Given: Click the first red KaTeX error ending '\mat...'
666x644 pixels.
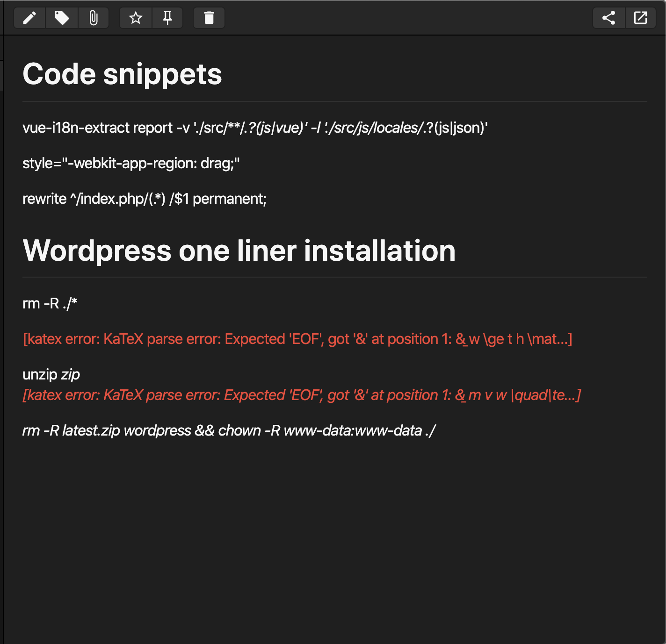Looking at the screenshot, I should pyautogui.click(x=297, y=339).
